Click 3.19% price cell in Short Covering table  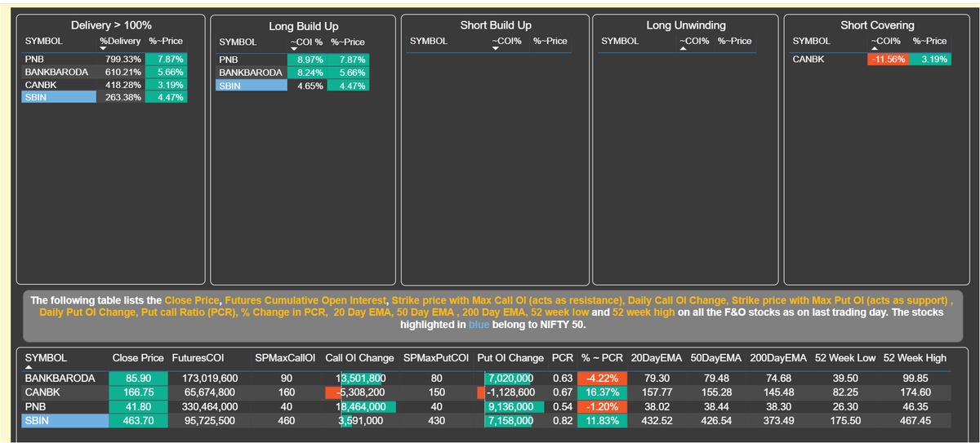pos(930,60)
